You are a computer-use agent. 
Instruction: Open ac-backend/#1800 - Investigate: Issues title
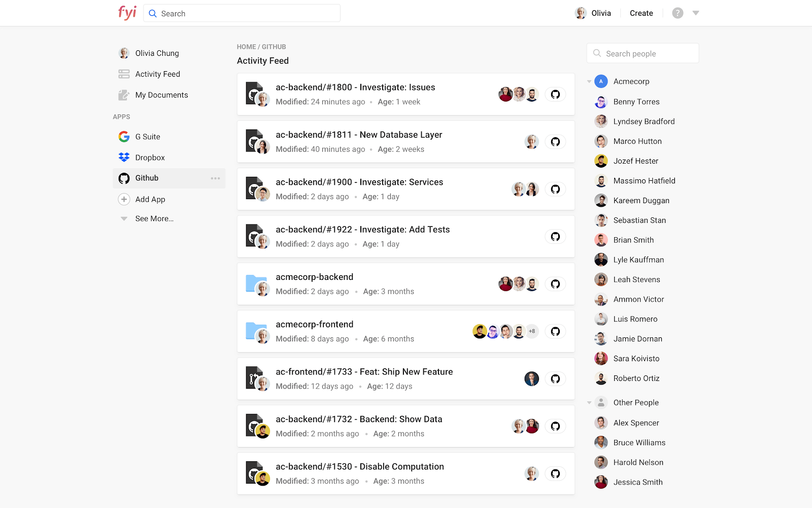pyautogui.click(x=355, y=87)
